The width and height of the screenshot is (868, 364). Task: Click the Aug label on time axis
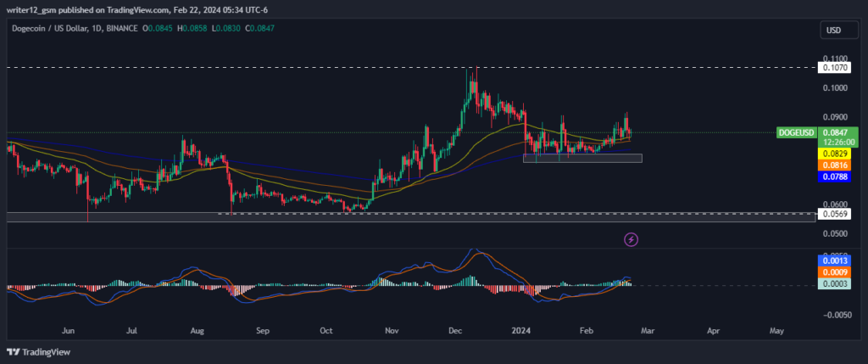pyautogui.click(x=197, y=331)
